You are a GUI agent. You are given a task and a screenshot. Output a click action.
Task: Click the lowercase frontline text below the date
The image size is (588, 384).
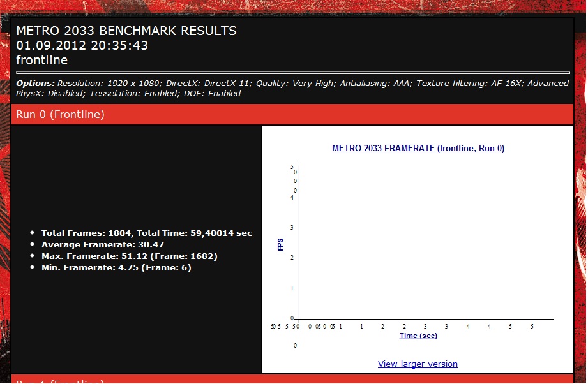[42, 60]
